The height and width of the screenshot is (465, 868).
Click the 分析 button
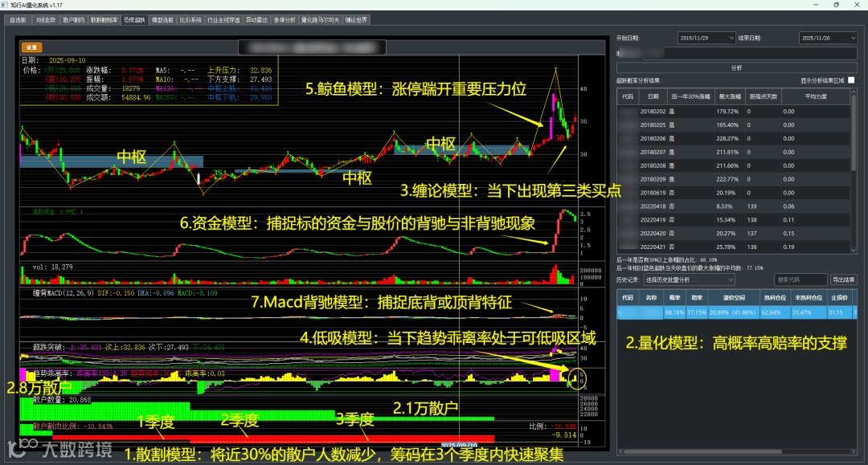(736, 68)
